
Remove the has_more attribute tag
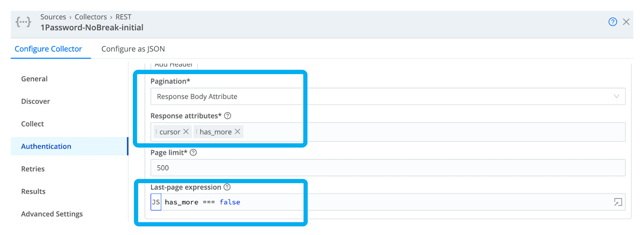click(237, 132)
